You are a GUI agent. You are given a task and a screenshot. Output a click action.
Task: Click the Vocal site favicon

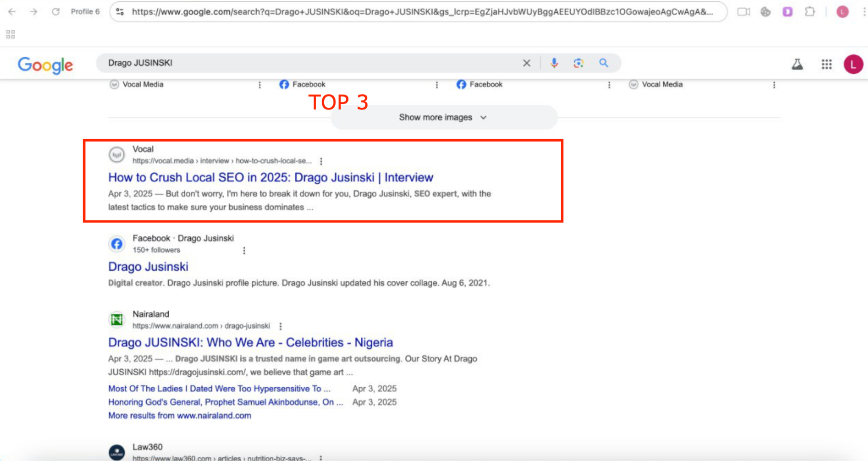click(x=117, y=155)
